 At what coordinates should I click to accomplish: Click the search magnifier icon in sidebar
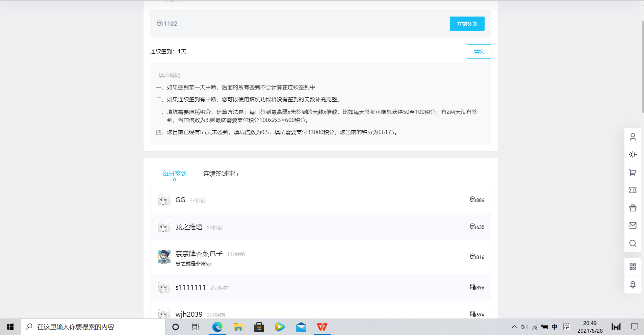pos(633,243)
